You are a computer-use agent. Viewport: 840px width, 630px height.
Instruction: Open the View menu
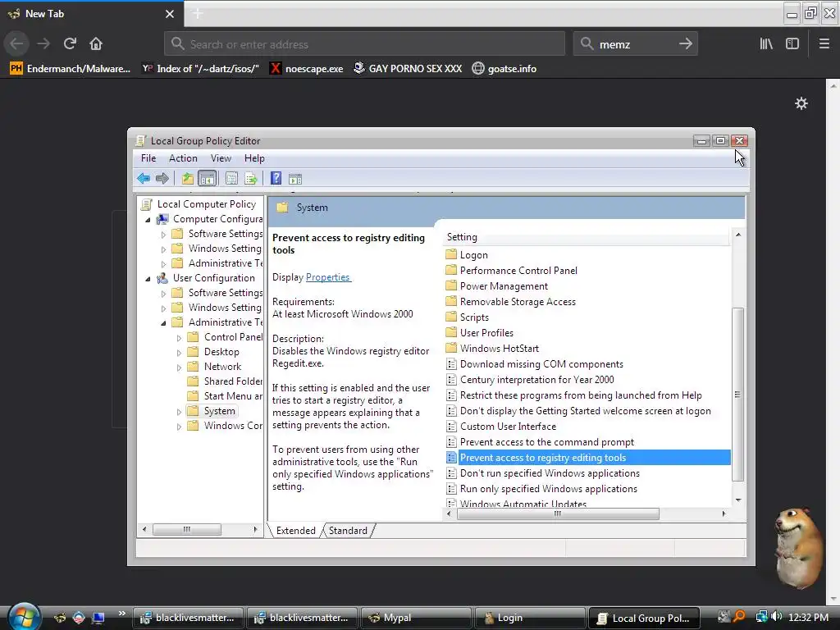[x=221, y=158]
